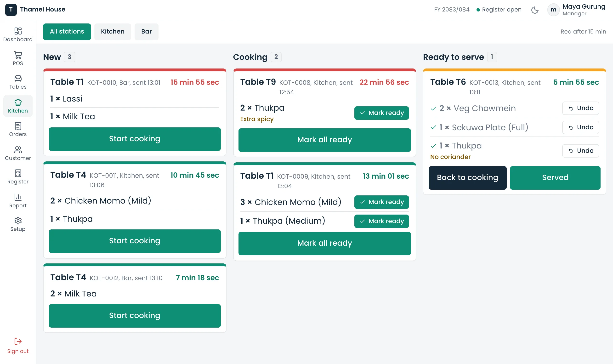Click the Thamel House logo icon
Screen dimensions: 613x364
tap(11, 10)
